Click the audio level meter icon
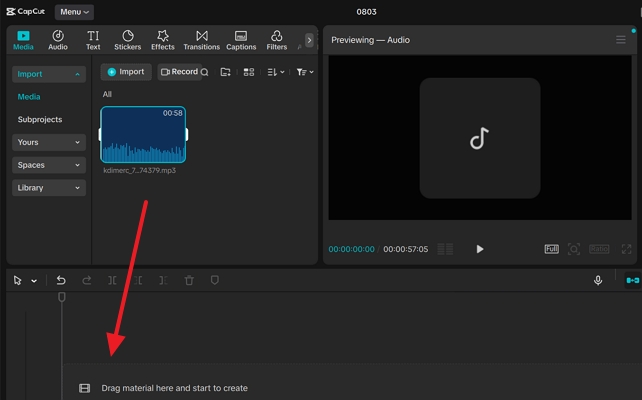This screenshot has width=642, height=400. coord(445,249)
